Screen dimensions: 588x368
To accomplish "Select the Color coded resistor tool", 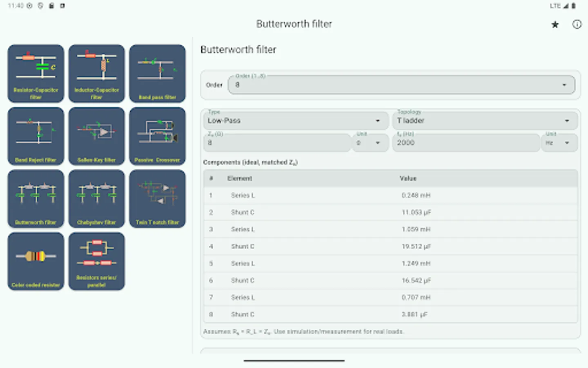I will [x=36, y=261].
